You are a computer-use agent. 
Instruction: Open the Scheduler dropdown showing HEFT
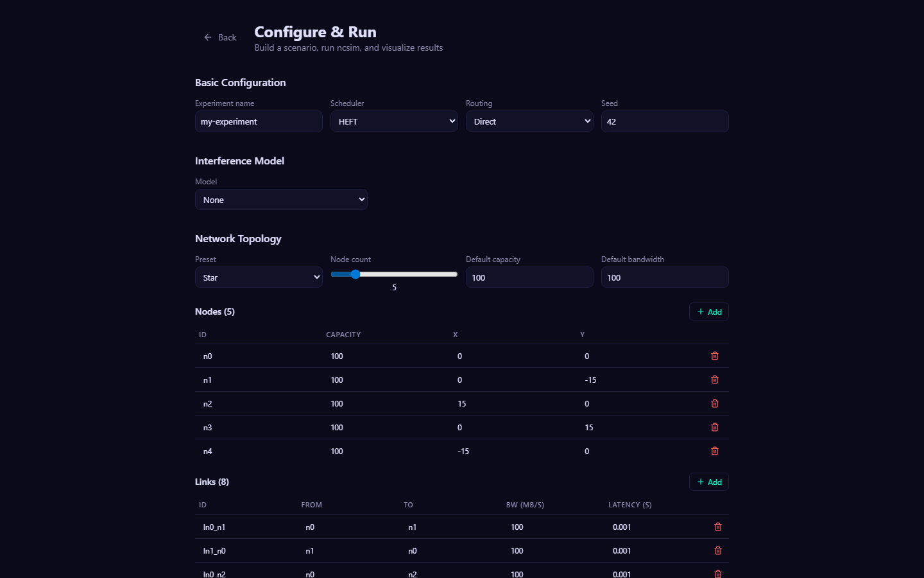pos(394,121)
